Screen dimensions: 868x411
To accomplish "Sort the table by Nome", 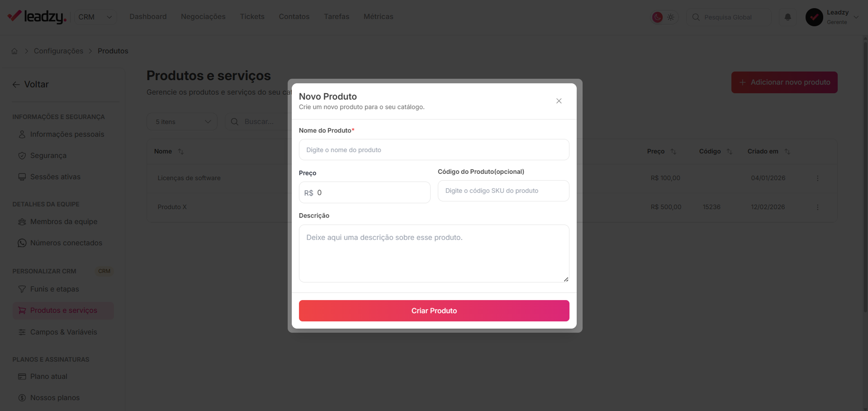I will point(181,152).
